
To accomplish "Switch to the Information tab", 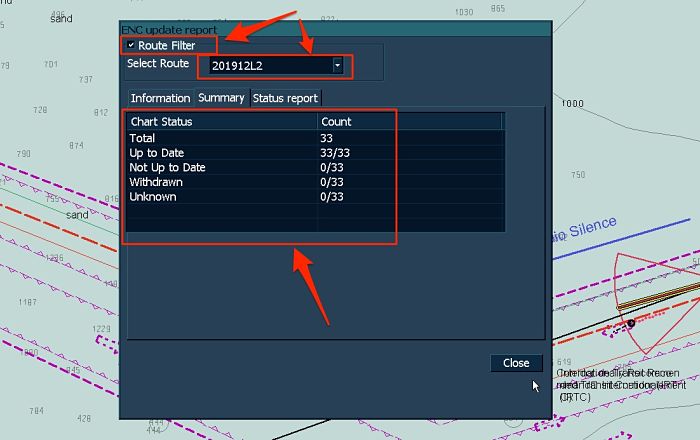I will pos(160,98).
